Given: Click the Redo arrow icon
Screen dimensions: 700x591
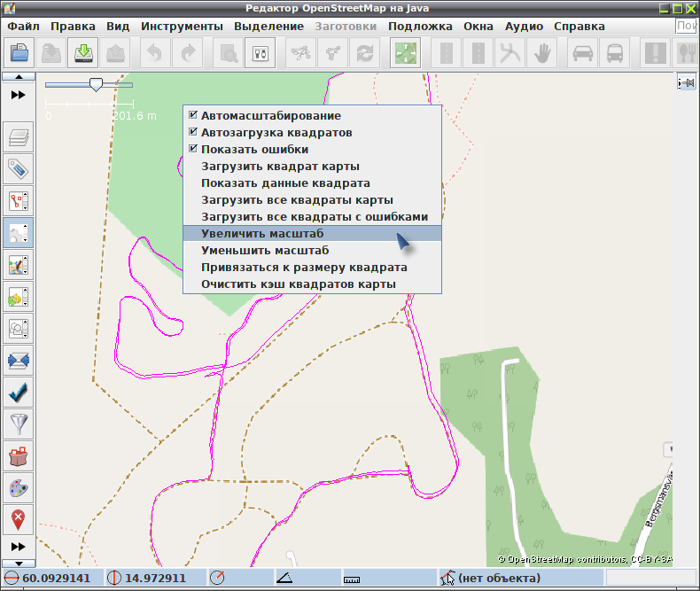Looking at the screenshot, I should tap(188, 53).
